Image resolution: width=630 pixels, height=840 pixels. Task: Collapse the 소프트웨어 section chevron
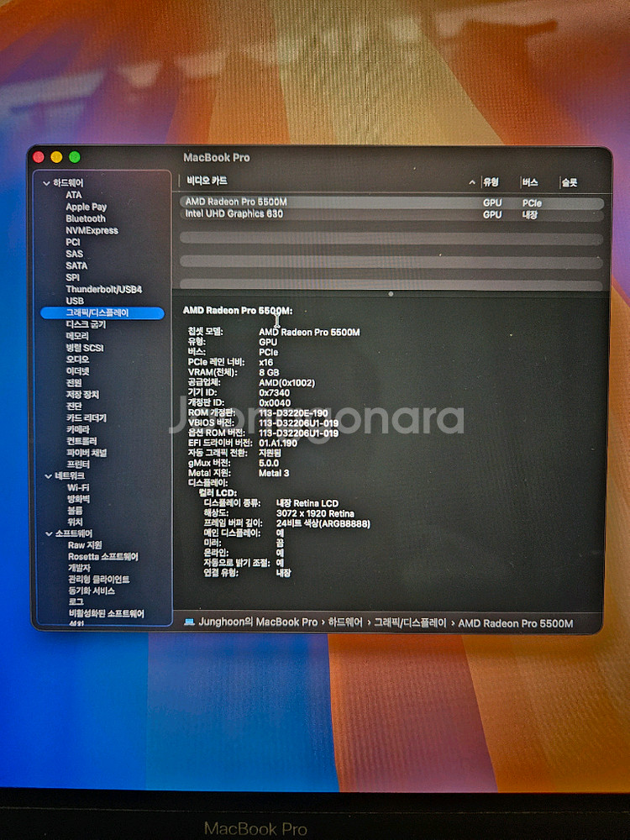[49, 533]
